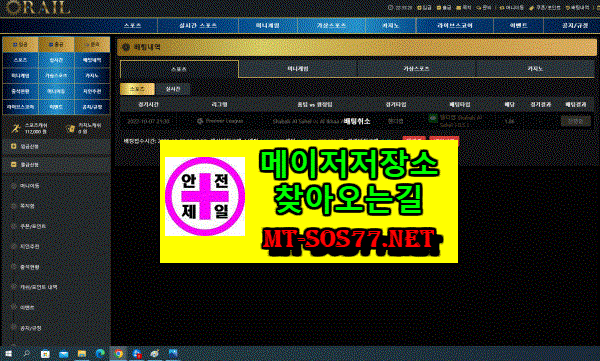Open 가상스포츠 in top navigation bar
Image resolution: width=600 pixels, height=361 pixels.
[x=331, y=26]
